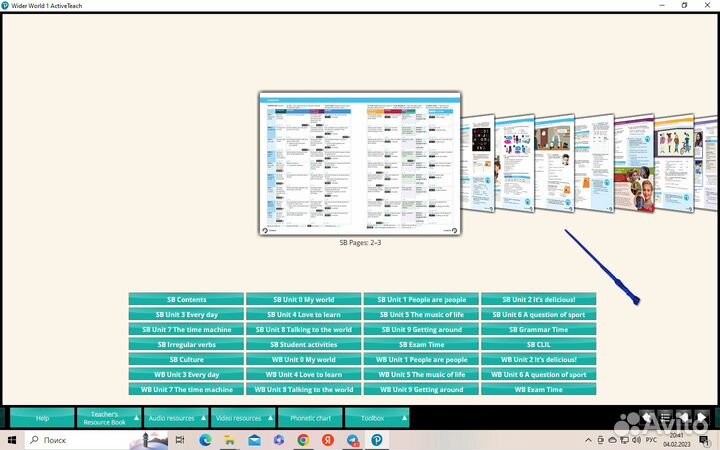Open SB Unit 8 Talking to the world
720x450 pixels.
tap(304, 329)
